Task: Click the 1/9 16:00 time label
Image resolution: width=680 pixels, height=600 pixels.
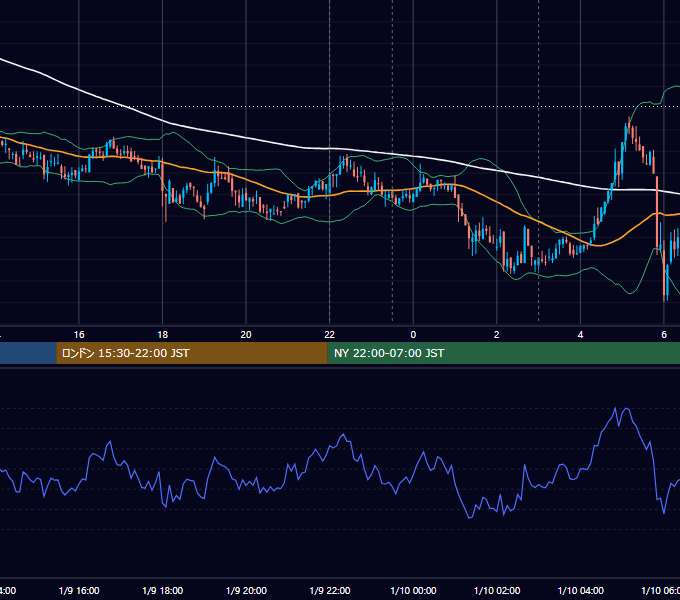Action: click(x=79, y=590)
